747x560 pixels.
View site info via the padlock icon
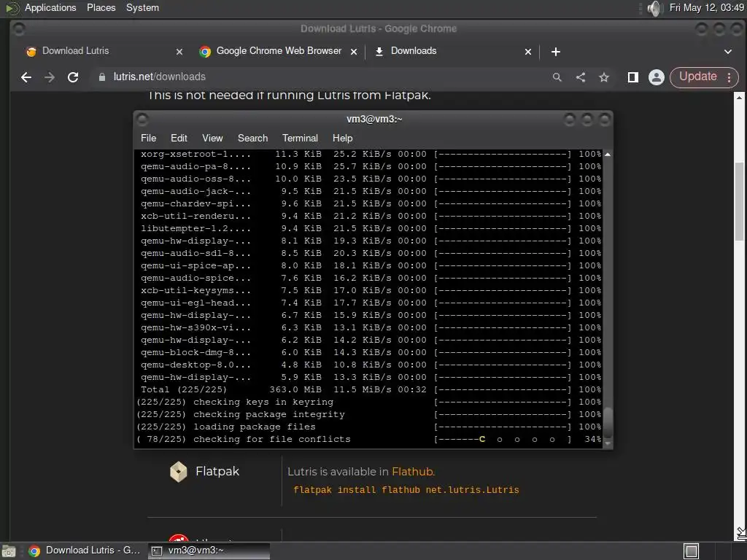point(101,77)
